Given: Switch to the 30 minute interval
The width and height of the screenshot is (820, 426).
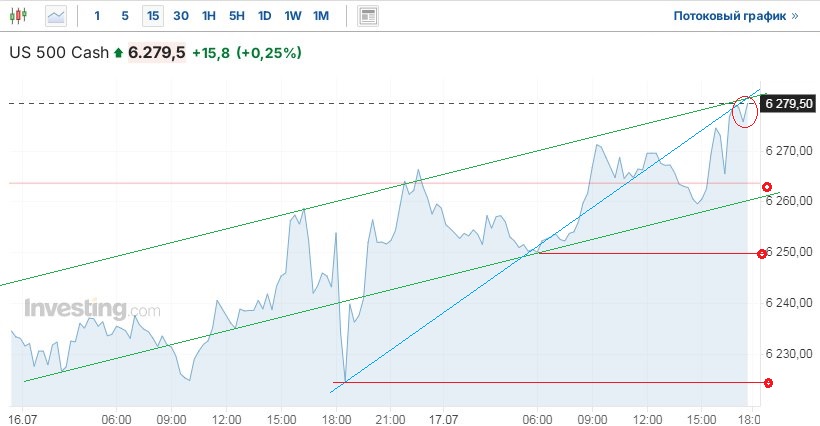Looking at the screenshot, I should [180, 16].
